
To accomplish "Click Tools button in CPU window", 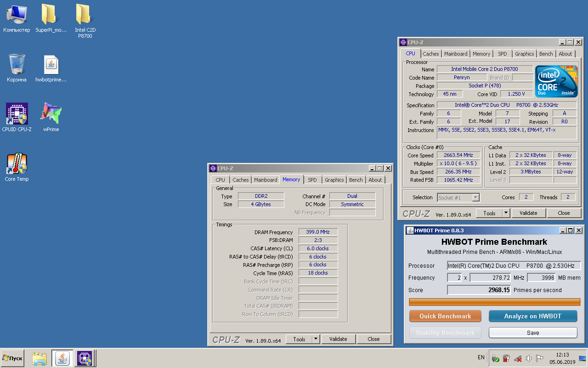I will pyautogui.click(x=489, y=213).
